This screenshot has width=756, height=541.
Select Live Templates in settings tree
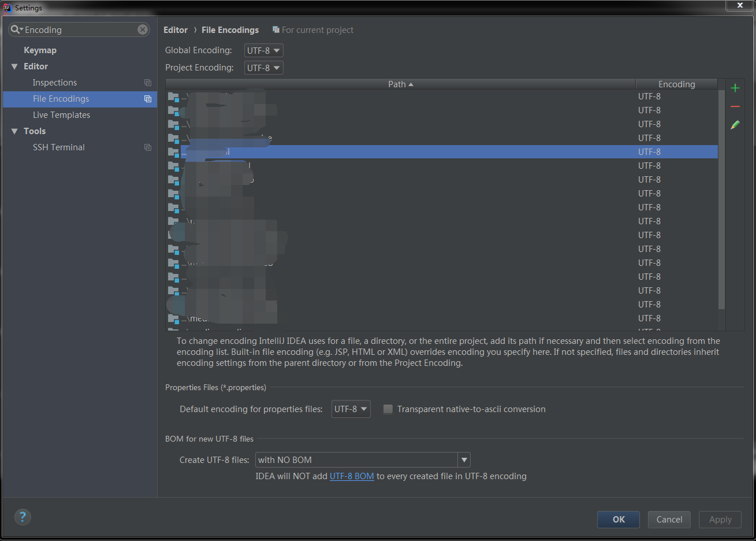coord(61,115)
